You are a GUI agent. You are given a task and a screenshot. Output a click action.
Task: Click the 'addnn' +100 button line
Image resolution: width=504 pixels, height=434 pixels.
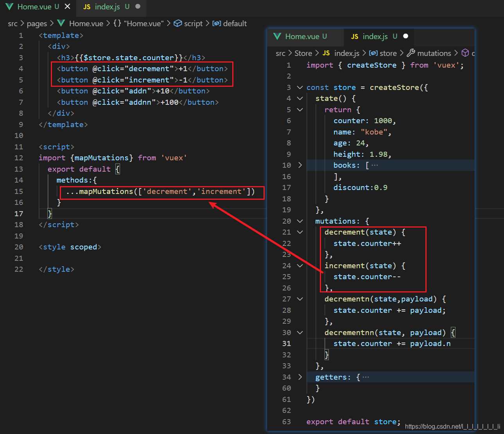[x=138, y=102]
